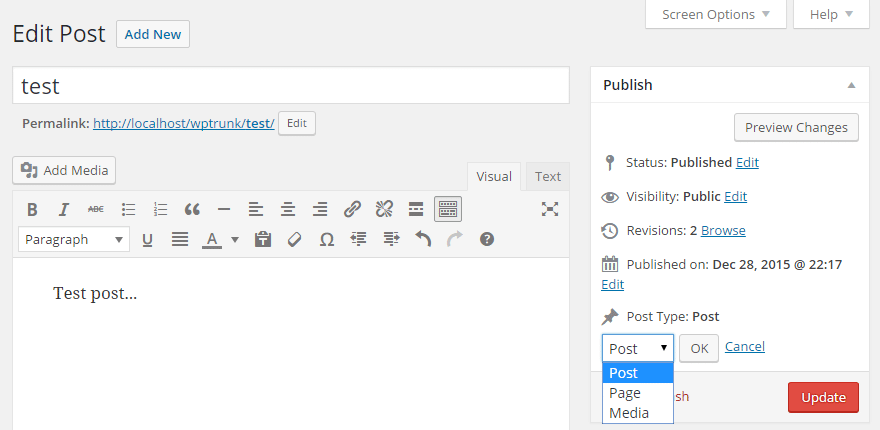
Task: Click the undo arrow icon
Action: (x=422, y=240)
